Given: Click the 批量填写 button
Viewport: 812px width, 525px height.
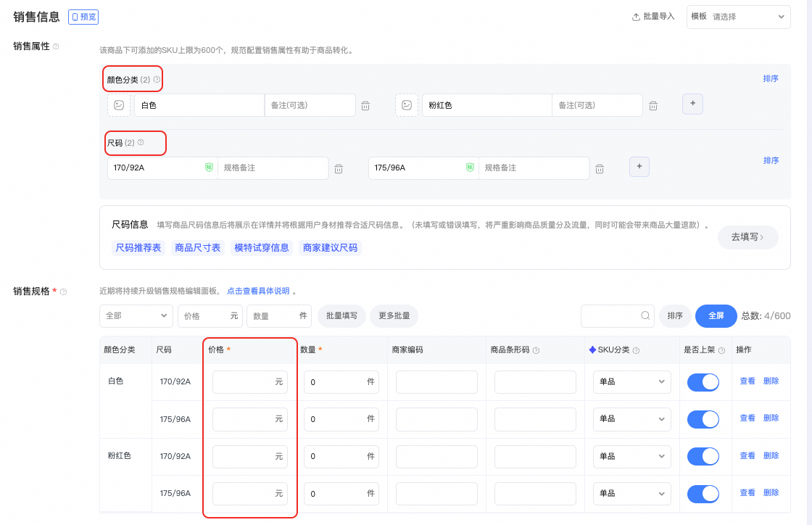Looking at the screenshot, I should point(341,316).
